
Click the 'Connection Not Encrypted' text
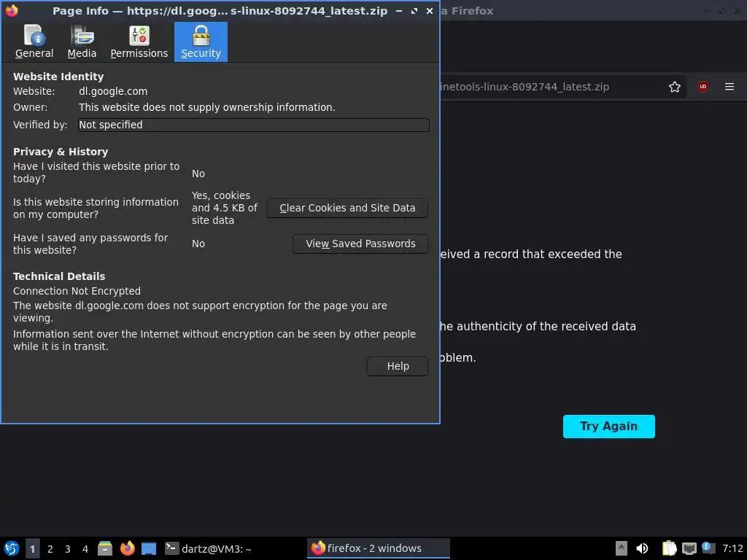[77, 291]
